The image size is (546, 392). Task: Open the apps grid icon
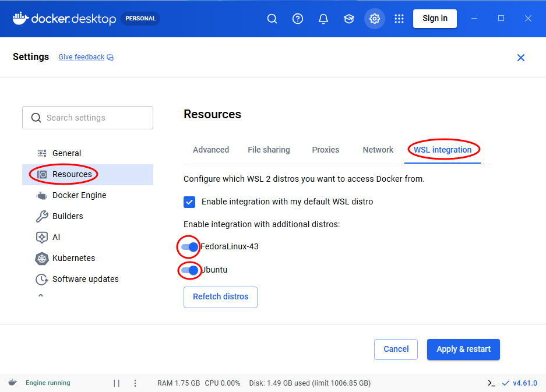399,19
